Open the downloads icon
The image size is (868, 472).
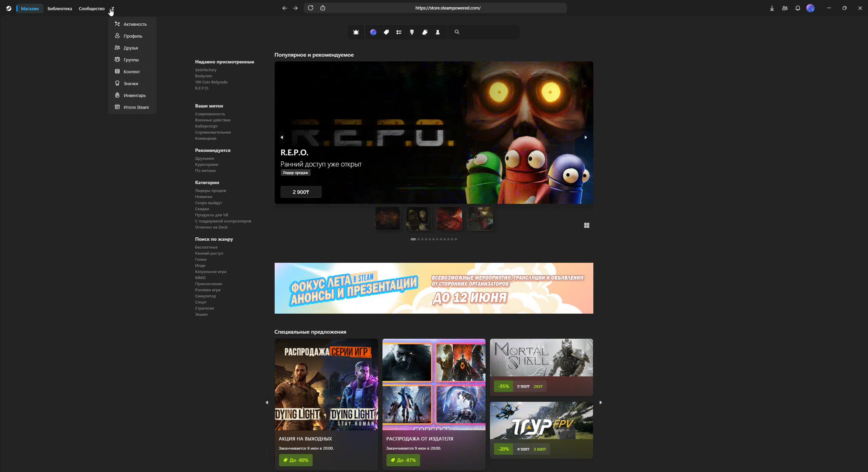772,8
